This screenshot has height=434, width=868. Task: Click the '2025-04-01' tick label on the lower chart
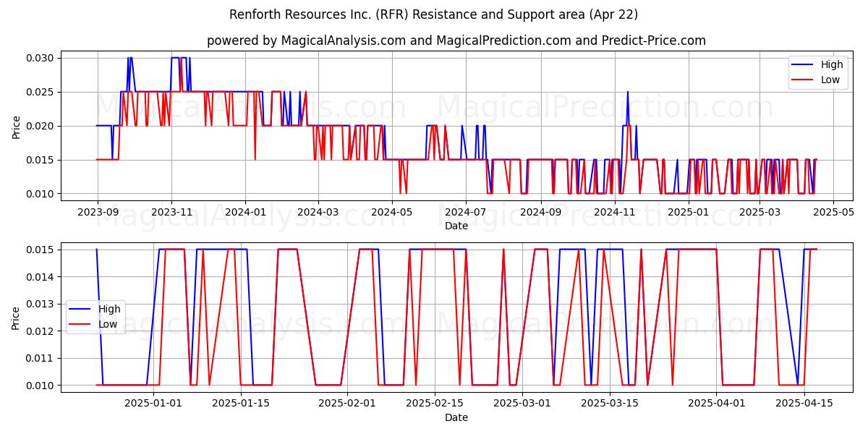coord(716,404)
